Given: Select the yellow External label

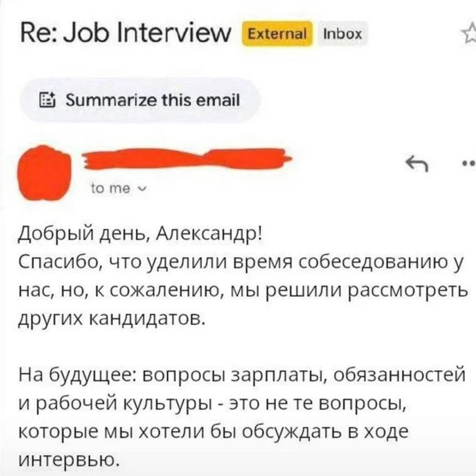Looking at the screenshot, I should (277, 34).
